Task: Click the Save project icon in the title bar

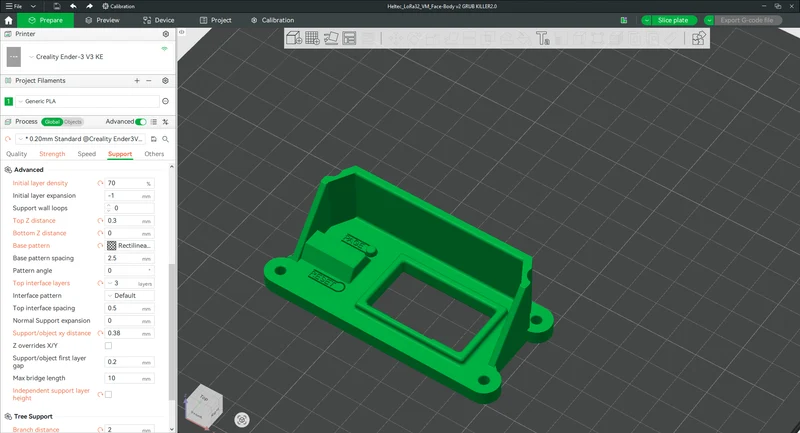Action: [x=57, y=6]
